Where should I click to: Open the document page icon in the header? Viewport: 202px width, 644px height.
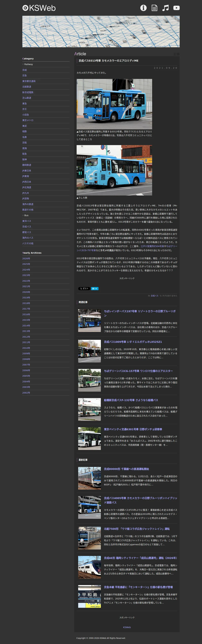tap(154, 8)
